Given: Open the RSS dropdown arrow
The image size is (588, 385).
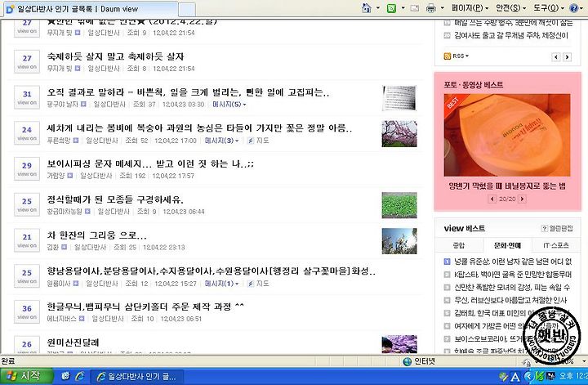Looking at the screenshot, I should point(467,56).
